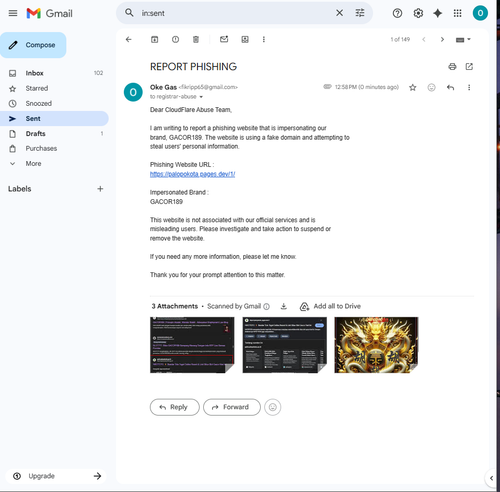The height and width of the screenshot is (492, 500).
Task: Open the email in a new window
Action: point(469,67)
